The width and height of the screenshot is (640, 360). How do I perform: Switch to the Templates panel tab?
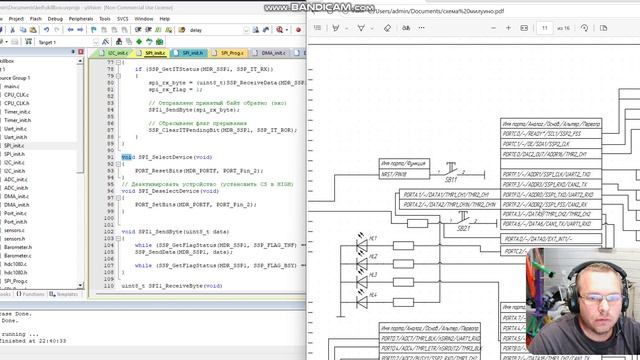click(x=64, y=294)
